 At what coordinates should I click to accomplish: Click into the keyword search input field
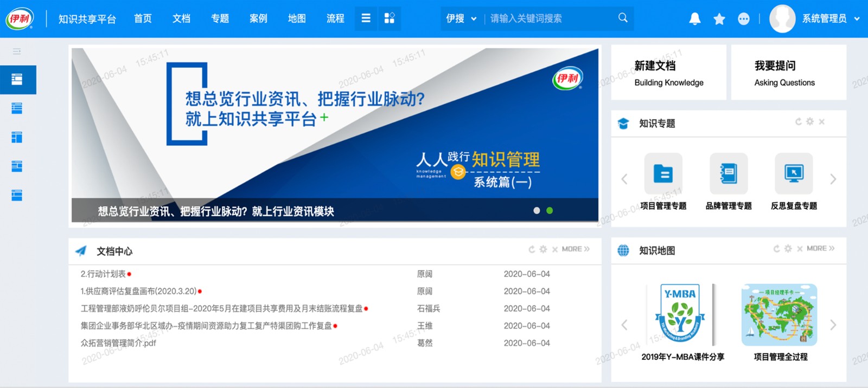551,18
